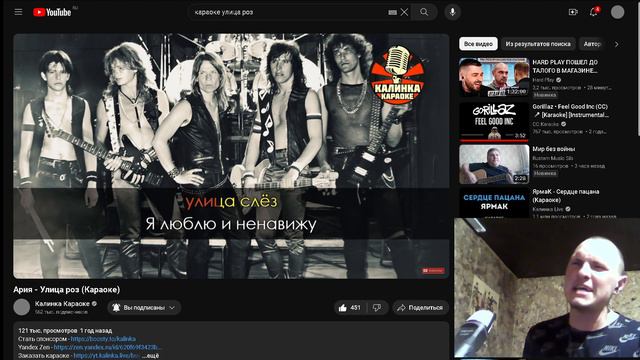Screen dimensions: 640x360
Task: Open the HARD PLAY video thumbnail
Action: [x=494, y=77]
